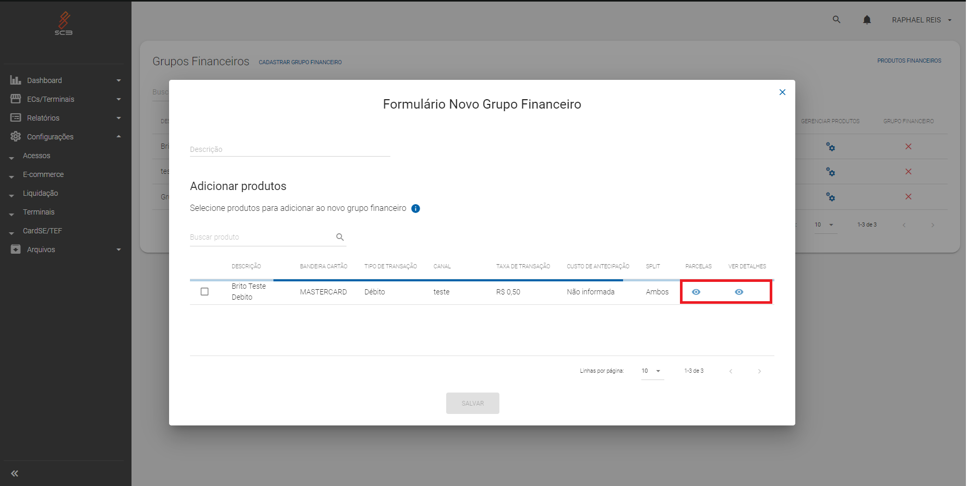Screen dimensions: 980x486
Task: Click the SCB logo in sidebar
Action: point(64,23)
